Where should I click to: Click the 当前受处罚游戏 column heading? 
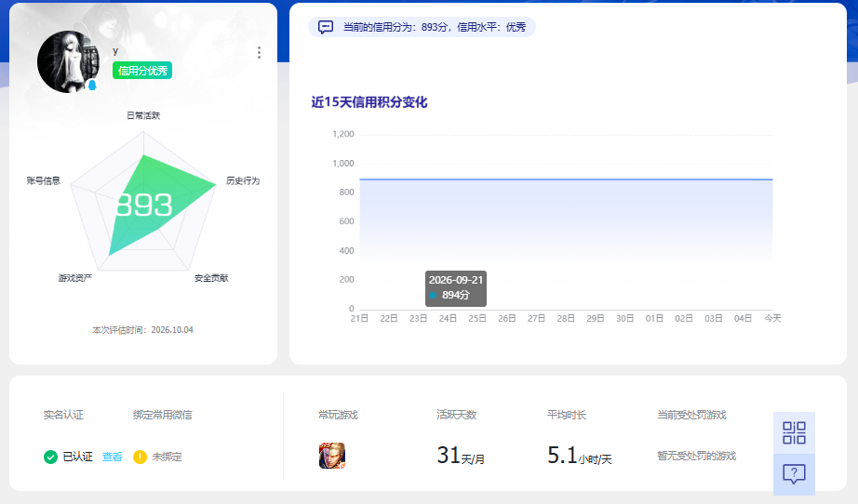(691, 415)
